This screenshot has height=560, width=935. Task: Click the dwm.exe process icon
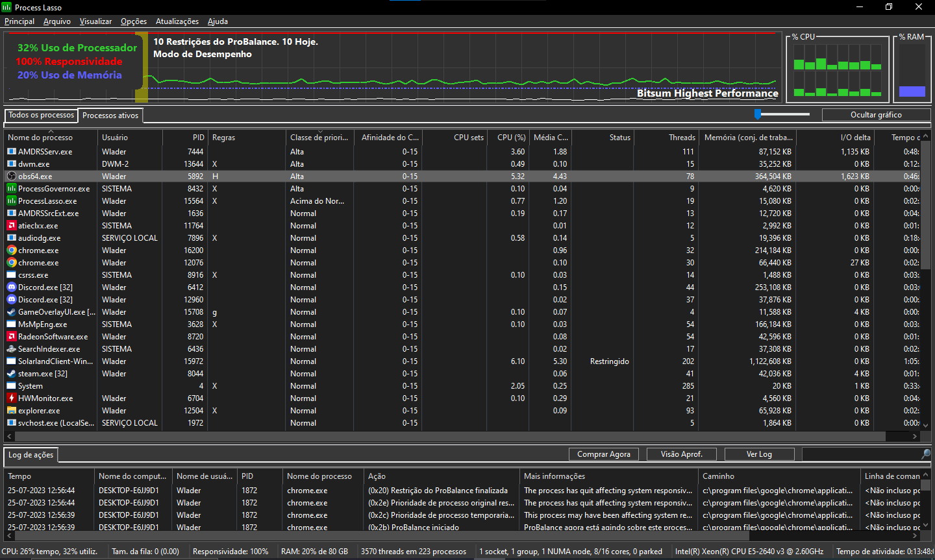12,164
